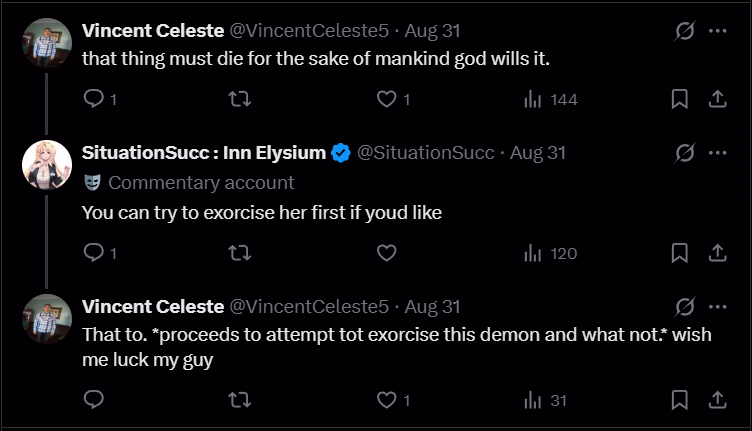
Task: Click the @VincentCeleste5 handle on last tweet
Action: click(309, 306)
